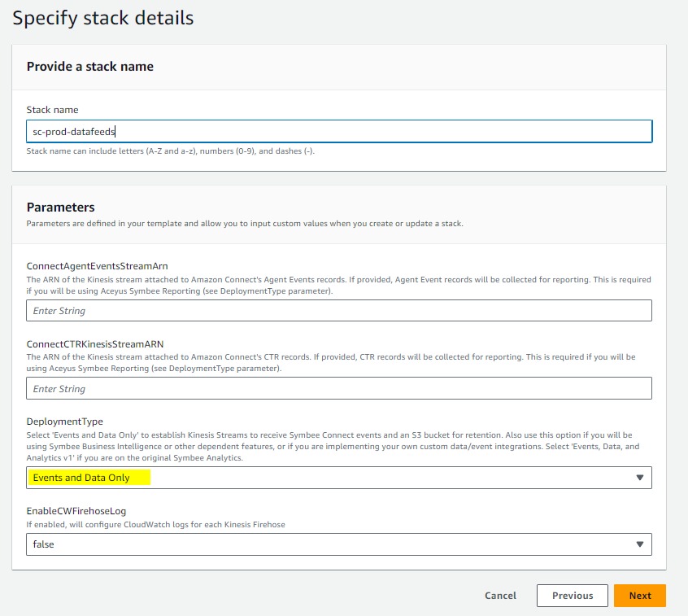Click the Specify stack details page title

tap(102, 18)
